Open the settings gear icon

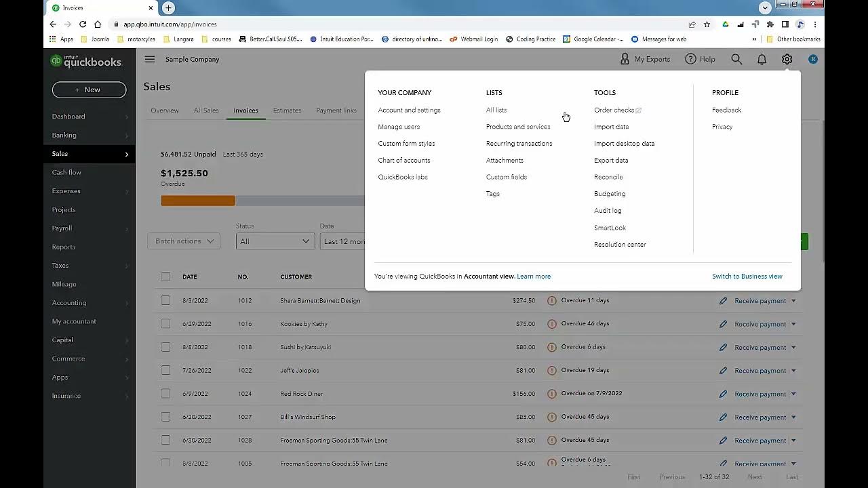[x=787, y=60]
